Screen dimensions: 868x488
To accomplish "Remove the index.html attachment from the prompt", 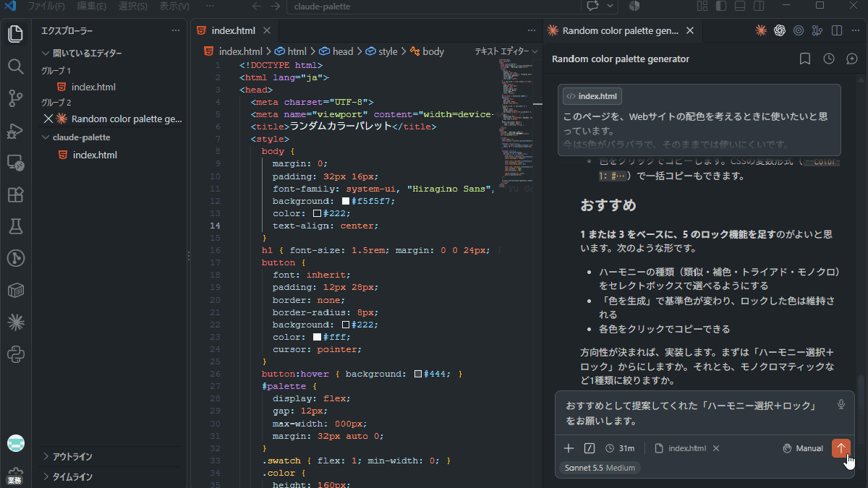I will 716,448.
